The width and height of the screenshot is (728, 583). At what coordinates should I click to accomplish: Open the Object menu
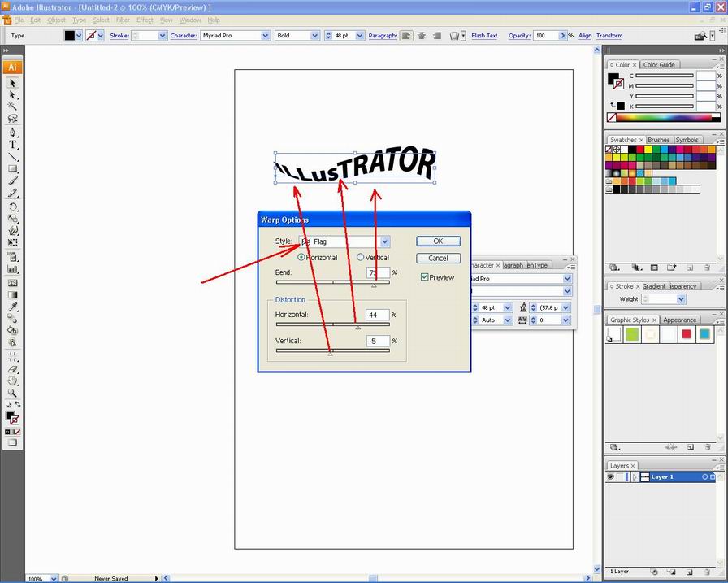[x=56, y=20]
